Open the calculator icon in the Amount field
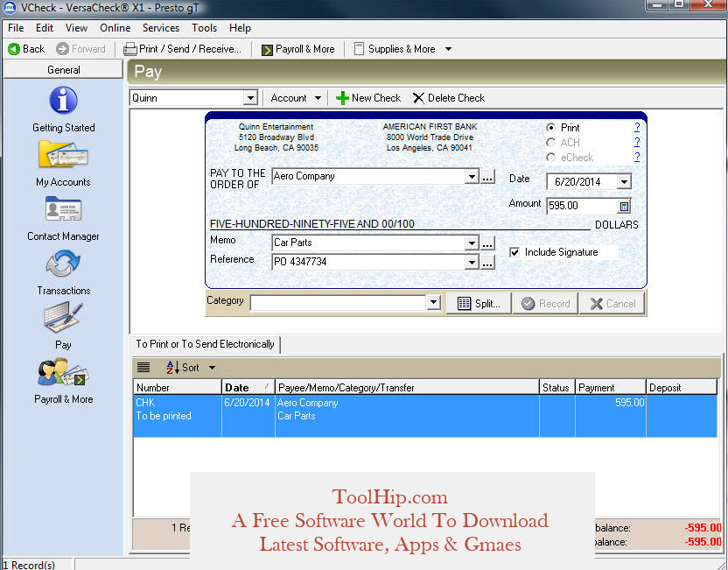This screenshot has width=728, height=570. [x=625, y=207]
